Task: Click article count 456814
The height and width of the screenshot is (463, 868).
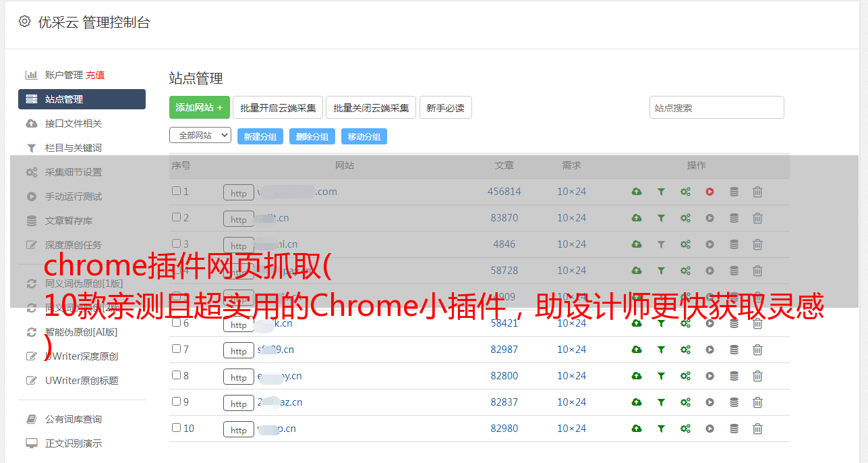Action: (x=504, y=192)
